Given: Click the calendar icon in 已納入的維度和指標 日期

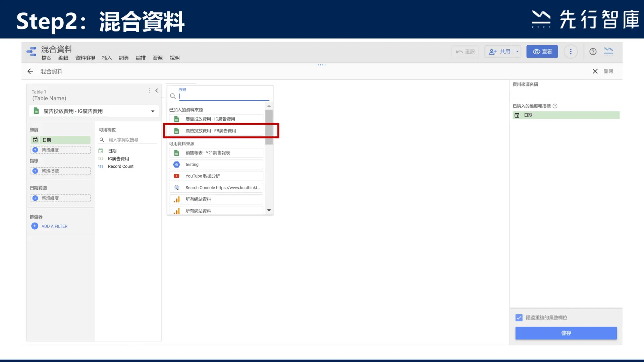Looking at the screenshot, I should coord(517,115).
